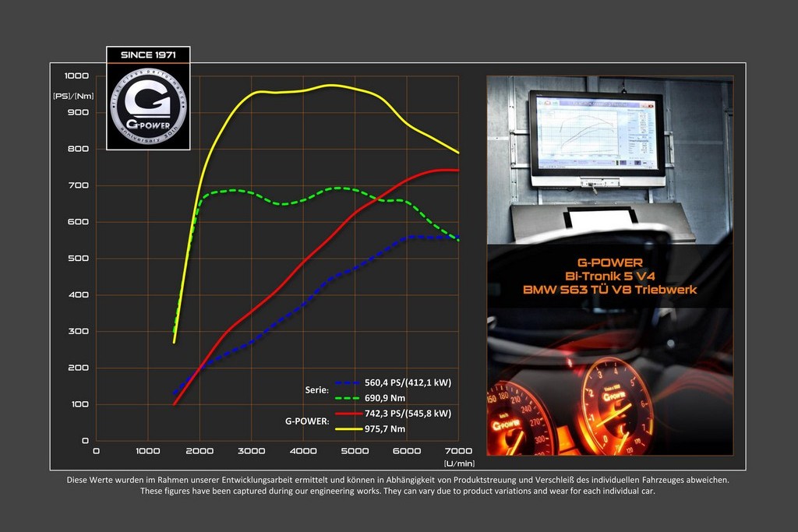Screen dimensions: 798x532
Task: Click the Bi-Tronik 5 V4 title line
Action: coord(609,277)
